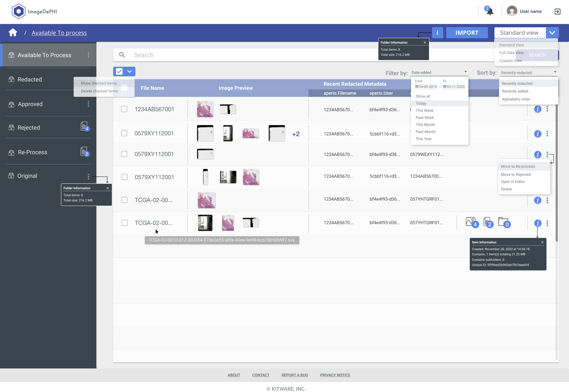Open the three-dot menu for Original folder

88,176
